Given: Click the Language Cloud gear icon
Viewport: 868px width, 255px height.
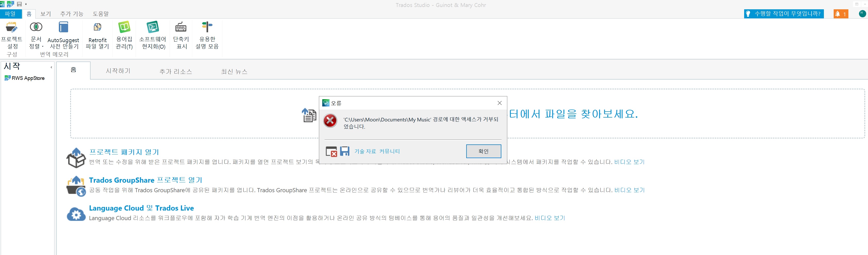Looking at the screenshot, I should pyautogui.click(x=76, y=214).
